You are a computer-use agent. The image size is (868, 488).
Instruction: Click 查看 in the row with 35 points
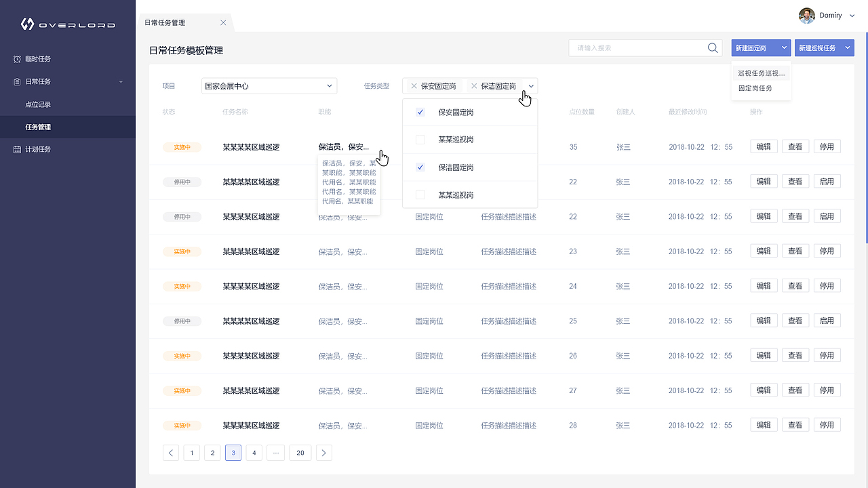pyautogui.click(x=795, y=146)
